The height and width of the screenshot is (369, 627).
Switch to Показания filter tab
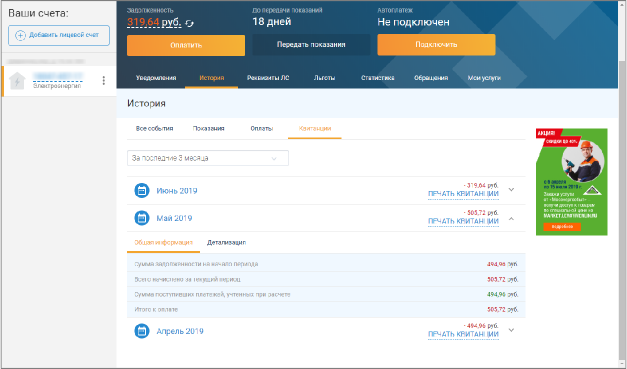pyautogui.click(x=208, y=128)
